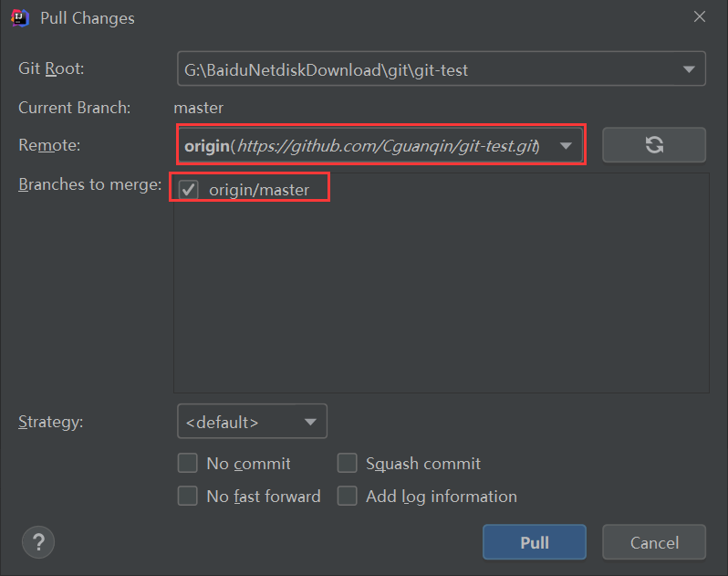Toggle the origin/master branch checkbox
Viewport: 728px width, 576px height.
tap(189, 190)
